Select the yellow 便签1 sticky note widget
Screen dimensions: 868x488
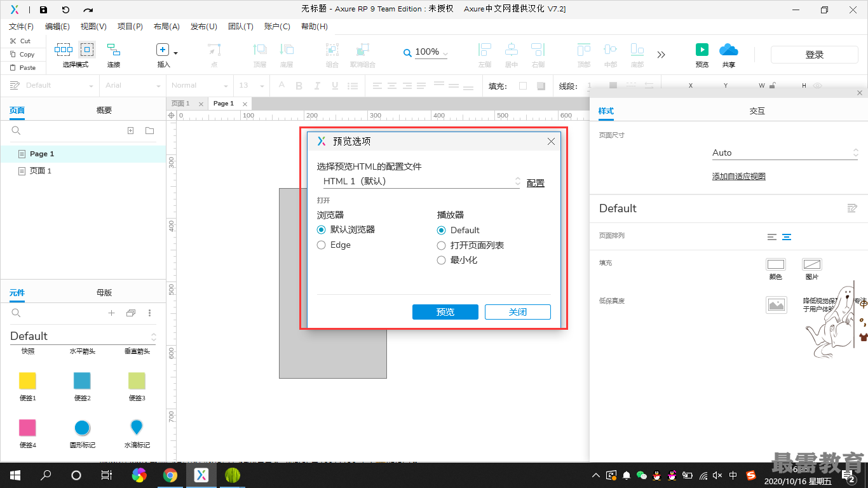tap(28, 381)
